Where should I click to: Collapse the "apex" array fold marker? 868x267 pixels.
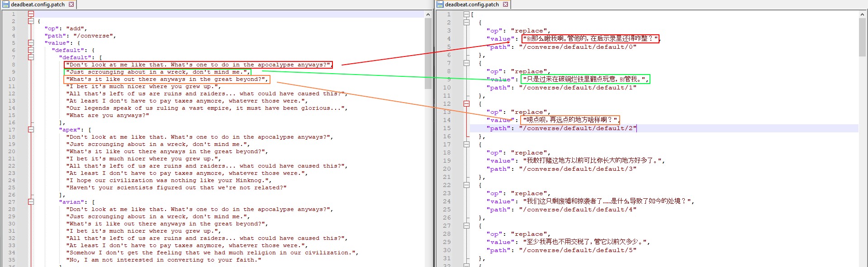(x=31, y=130)
